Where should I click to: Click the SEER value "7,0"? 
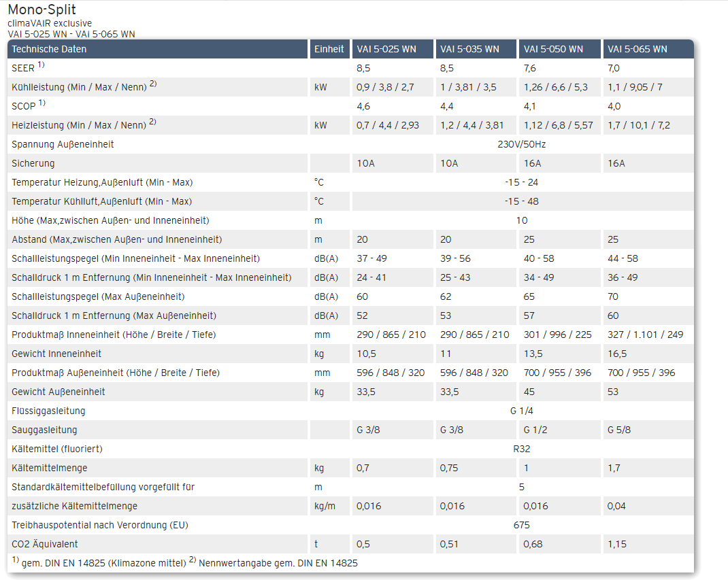point(614,68)
